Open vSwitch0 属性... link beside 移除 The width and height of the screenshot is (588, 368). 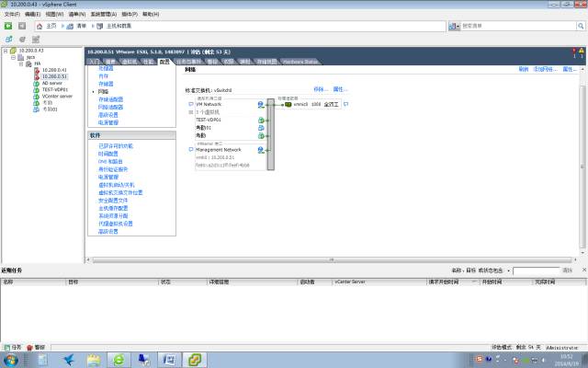click(341, 89)
